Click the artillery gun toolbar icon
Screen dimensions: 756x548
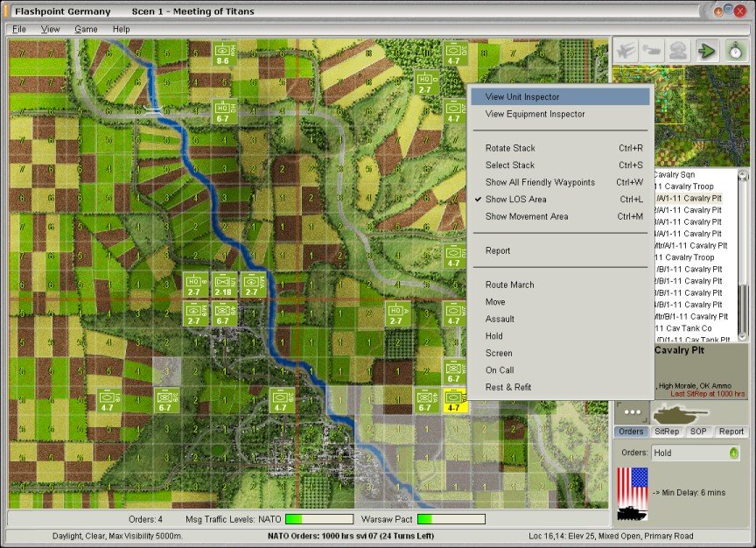pyautogui.click(x=652, y=51)
